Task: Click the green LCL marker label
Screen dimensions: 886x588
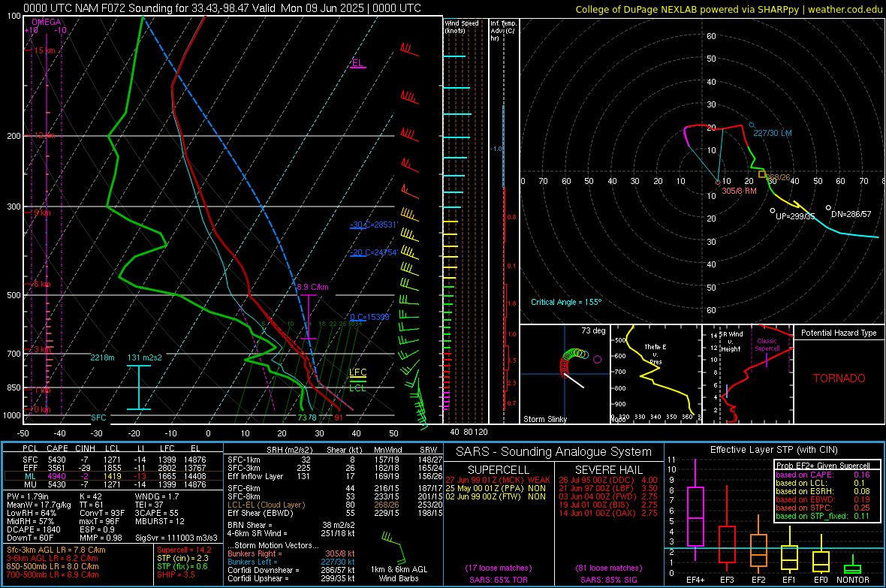Action: (x=357, y=387)
